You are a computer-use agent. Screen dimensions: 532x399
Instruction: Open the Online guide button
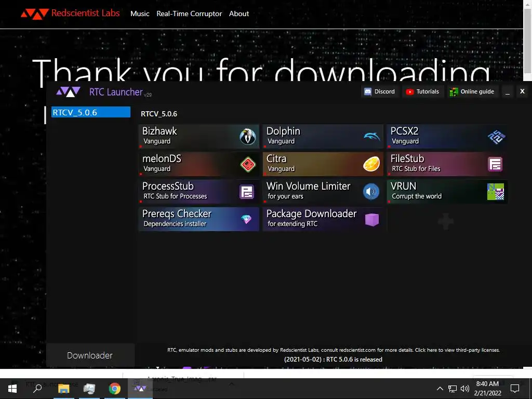(x=472, y=91)
